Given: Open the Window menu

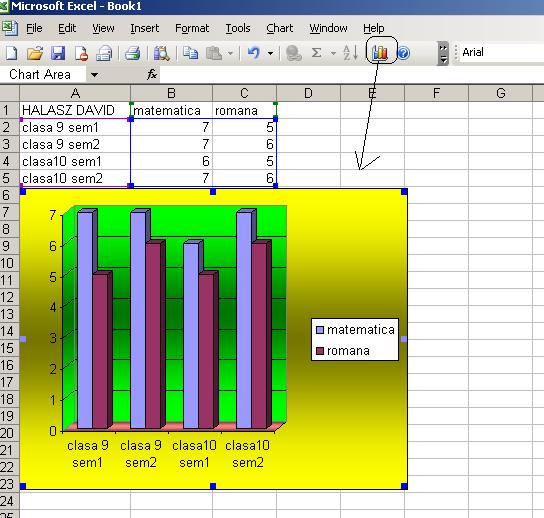Looking at the screenshot, I should pyautogui.click(x=328, y=28).
